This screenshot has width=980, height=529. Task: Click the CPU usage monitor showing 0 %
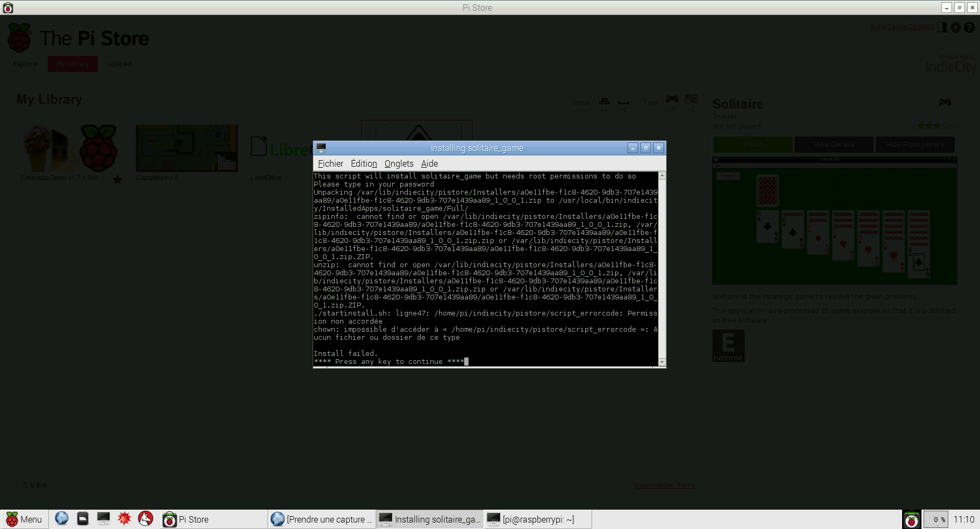[936, 519]
